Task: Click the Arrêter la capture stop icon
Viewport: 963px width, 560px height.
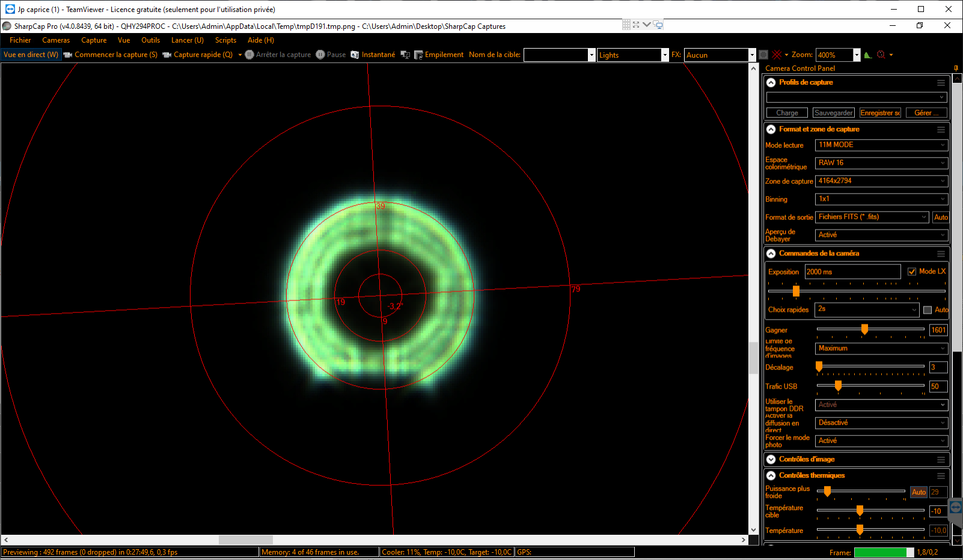Action: coord(249,55)
